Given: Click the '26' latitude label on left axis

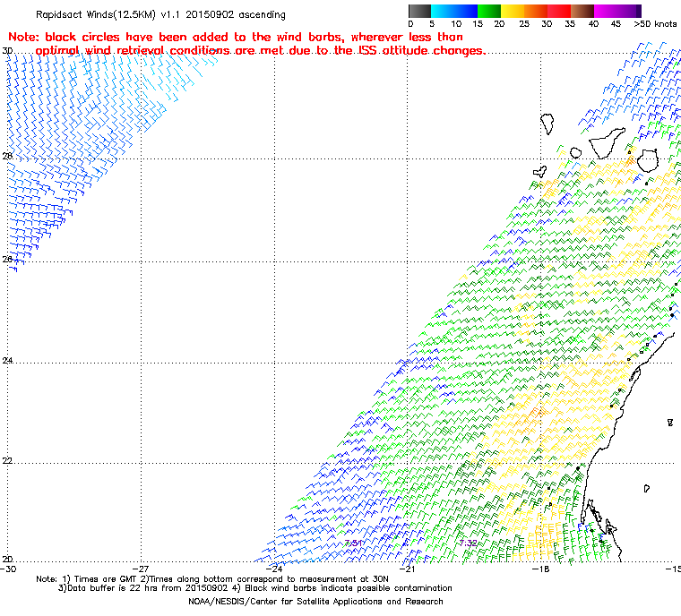Looking at the screenshot, I should (6, 259).
